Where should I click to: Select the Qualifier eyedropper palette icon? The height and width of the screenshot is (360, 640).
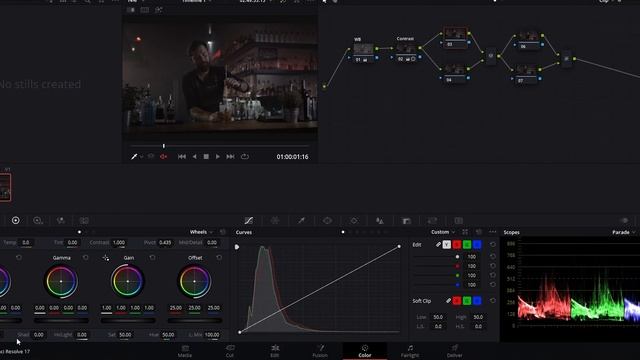tap(301, 220)
